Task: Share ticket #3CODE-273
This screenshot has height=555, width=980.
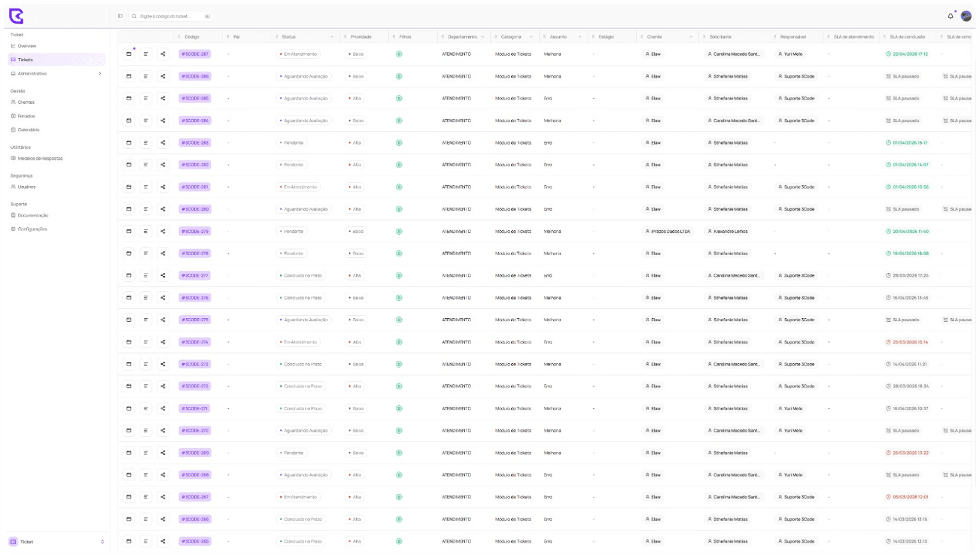Action: point(163,364)
